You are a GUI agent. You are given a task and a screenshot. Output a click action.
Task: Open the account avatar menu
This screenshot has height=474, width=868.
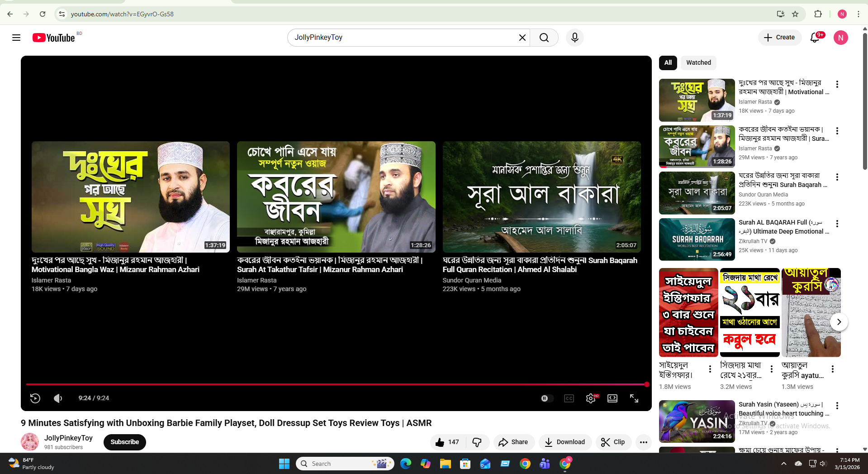point(840,38)
